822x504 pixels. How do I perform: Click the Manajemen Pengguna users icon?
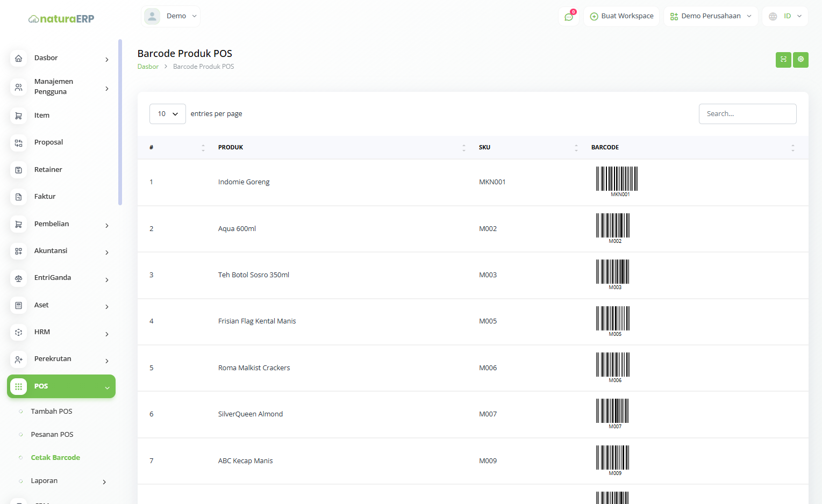(x=19, y=87)
